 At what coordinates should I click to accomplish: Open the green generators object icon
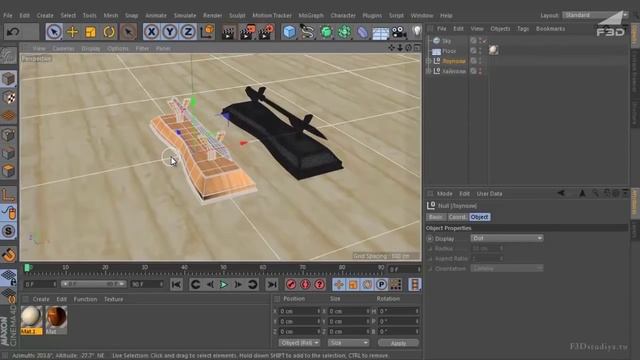pyautogui.click(x=326, y=32)
